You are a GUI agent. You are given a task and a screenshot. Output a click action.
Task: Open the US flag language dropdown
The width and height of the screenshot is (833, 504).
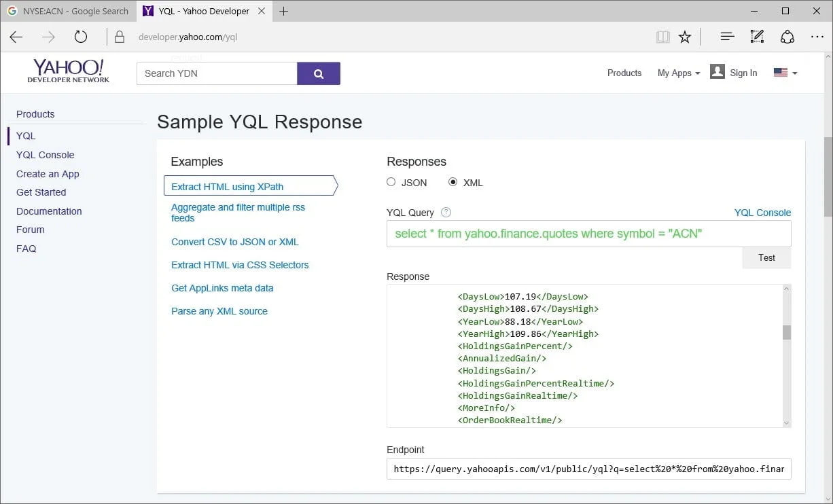click(781, 73)
